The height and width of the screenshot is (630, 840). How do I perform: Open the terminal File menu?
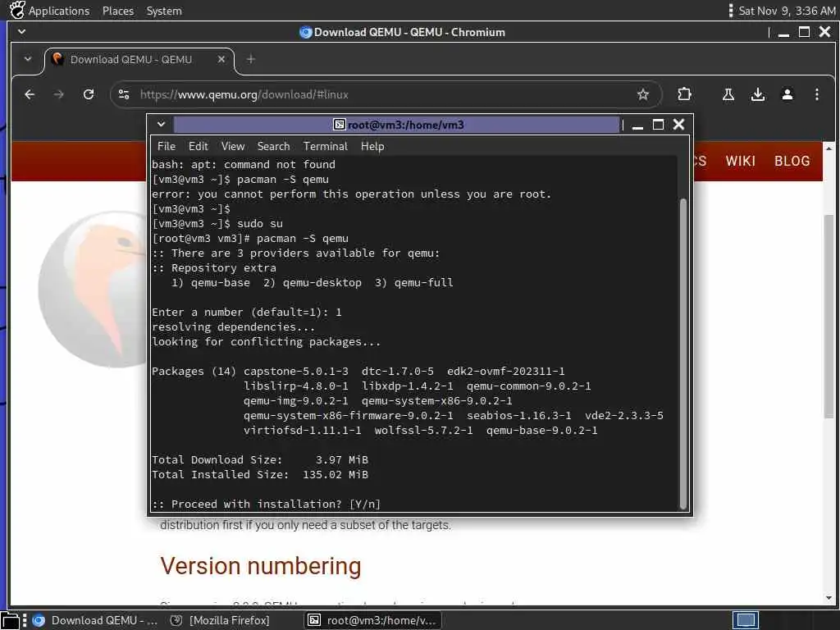[166, 146]
